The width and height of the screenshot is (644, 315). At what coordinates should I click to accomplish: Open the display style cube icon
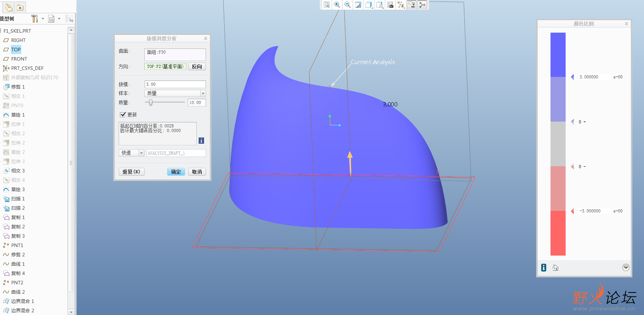tap(369, 5)
